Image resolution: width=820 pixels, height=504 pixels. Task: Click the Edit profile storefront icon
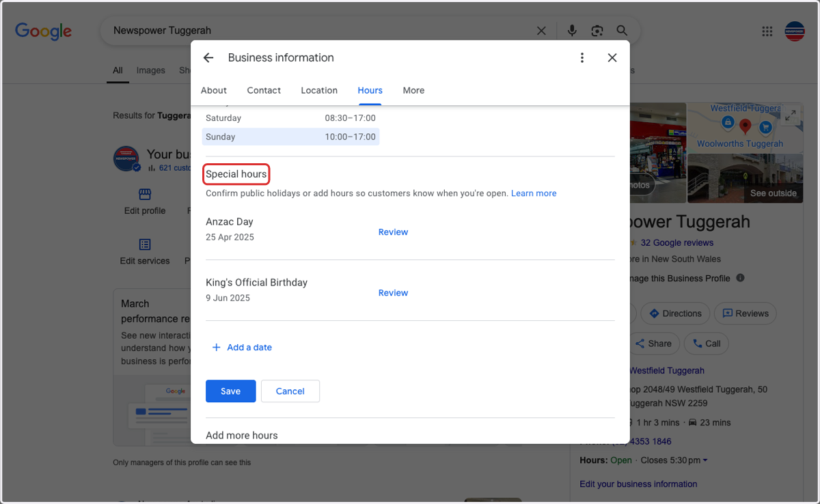(x=145, y=194)
